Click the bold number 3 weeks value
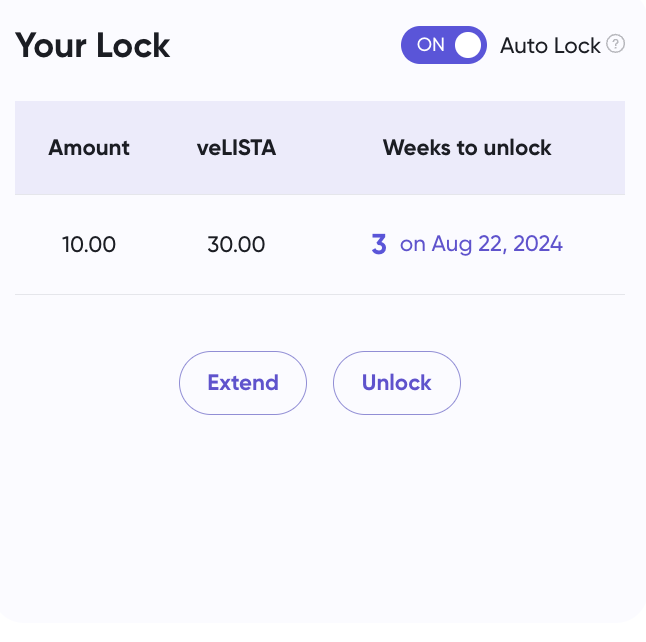This screenshot has width=646, height=642. coord(379,244)
